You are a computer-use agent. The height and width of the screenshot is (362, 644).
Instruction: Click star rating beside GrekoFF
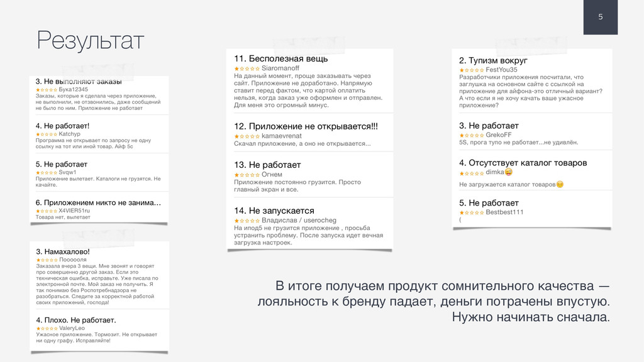[472, 136]
